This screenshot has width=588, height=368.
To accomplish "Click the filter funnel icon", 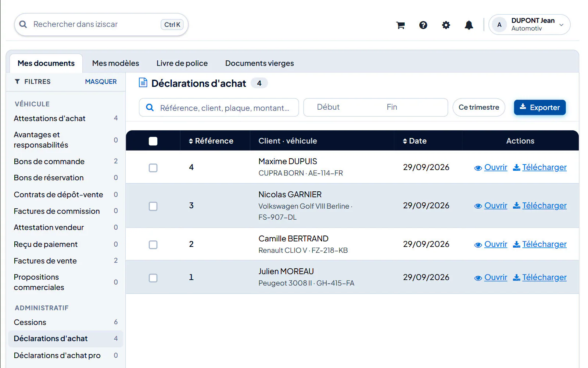I will [x=17, y=81].
